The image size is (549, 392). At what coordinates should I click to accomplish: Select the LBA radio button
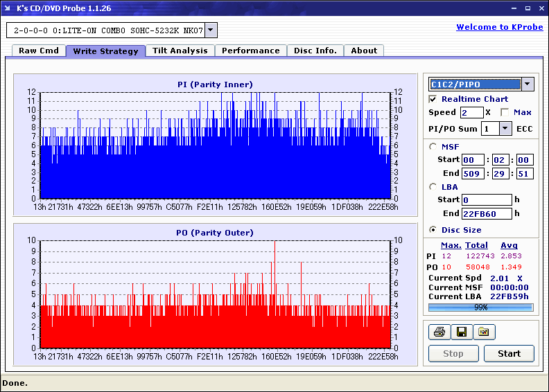[x=433, y=186]
